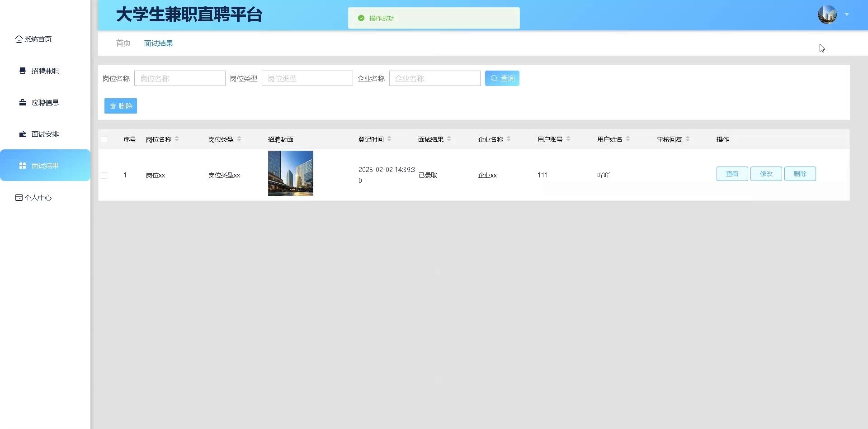The height and width of the screenshot is (429, 868).
Task: Expand the dropdown arrow next to avatar
Action: 847,14
